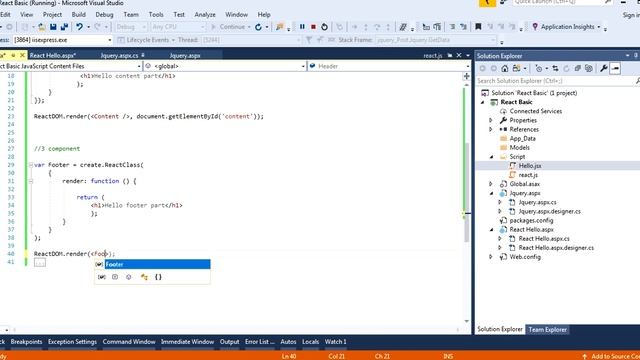The height and width of the screenshot is (360, 640).
Task: Collapse the Script folder
Action: (491, 157)
